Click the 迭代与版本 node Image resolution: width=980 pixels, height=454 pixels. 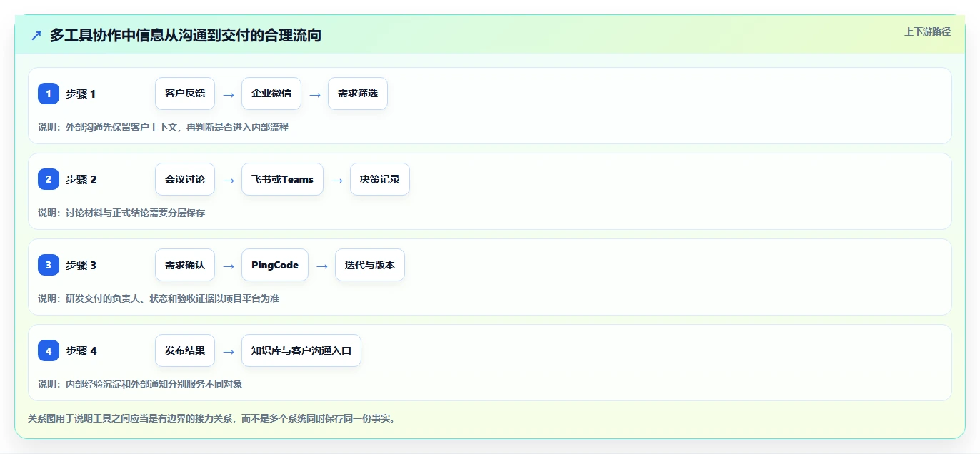[x=370, y=265]
